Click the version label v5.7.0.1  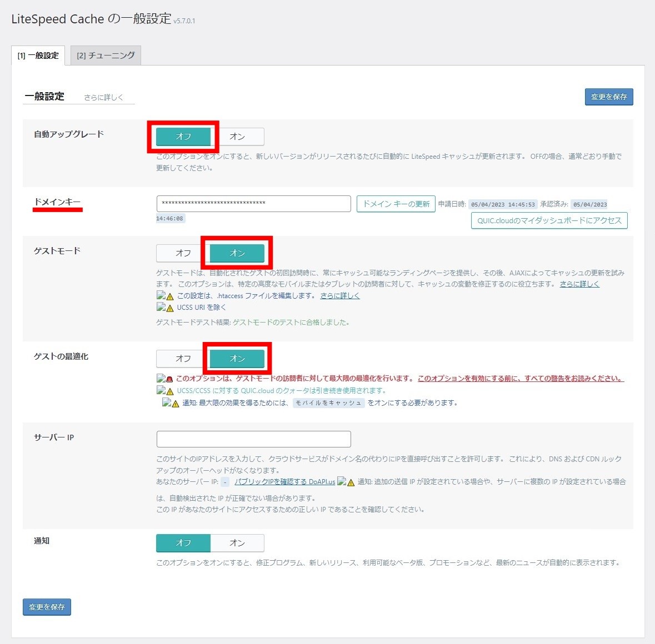click(x=184, y=21)
